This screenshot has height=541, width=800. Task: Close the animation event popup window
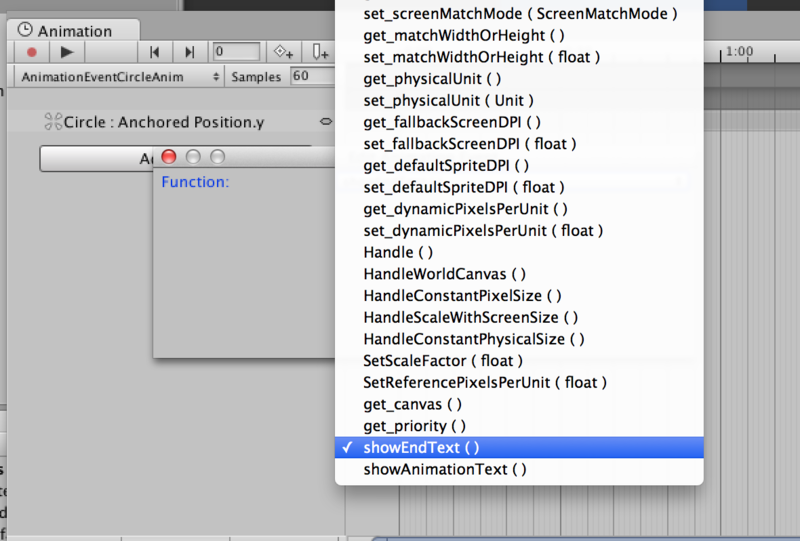[x=169, y=157]
